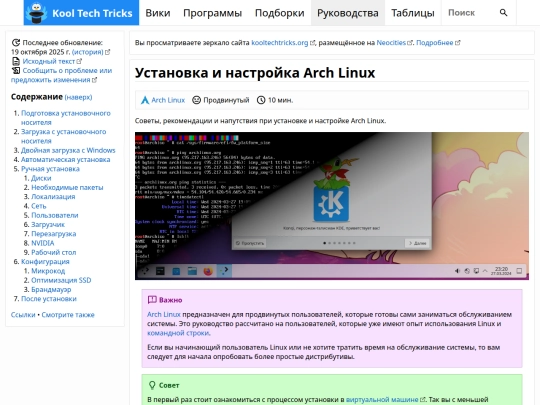Click the refresh icon near Последнее обновление
This screenshot has width=540, height=405.
click(16, 43)
